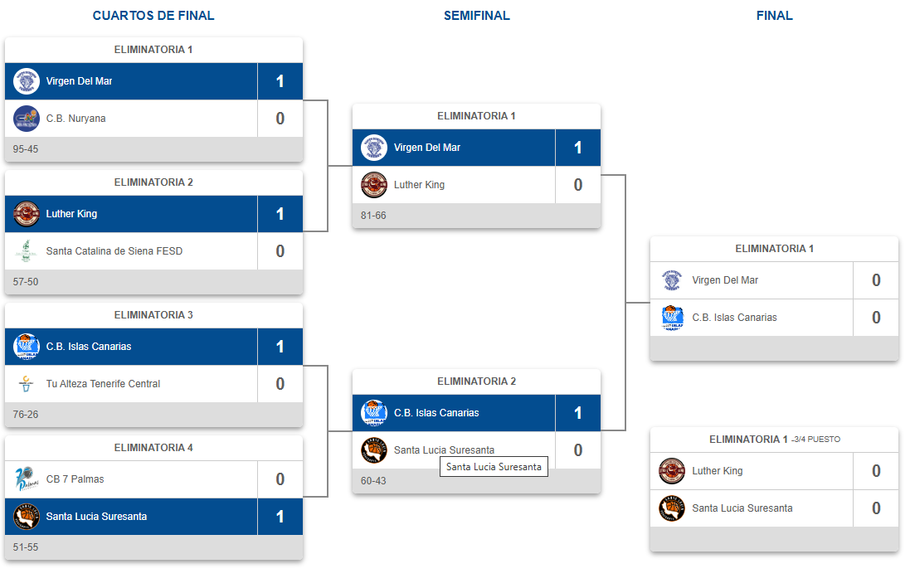Click Santa Lucia Suresanta logo in third-place match

[x=672, y=508]
